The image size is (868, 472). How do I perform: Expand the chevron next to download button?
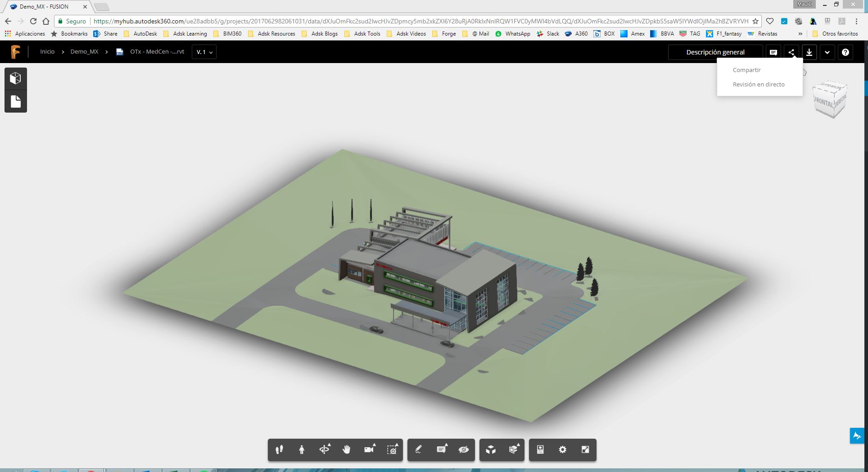(x=827, y=52)
